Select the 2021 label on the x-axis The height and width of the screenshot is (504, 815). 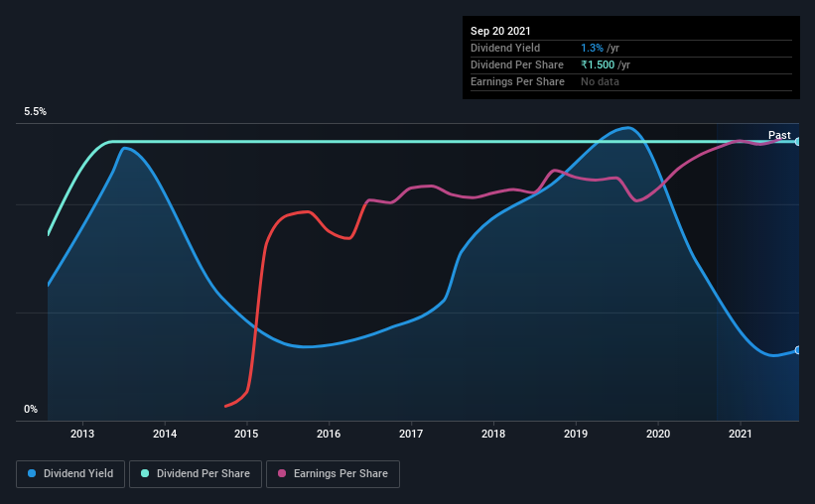click(x=741, y=434)
